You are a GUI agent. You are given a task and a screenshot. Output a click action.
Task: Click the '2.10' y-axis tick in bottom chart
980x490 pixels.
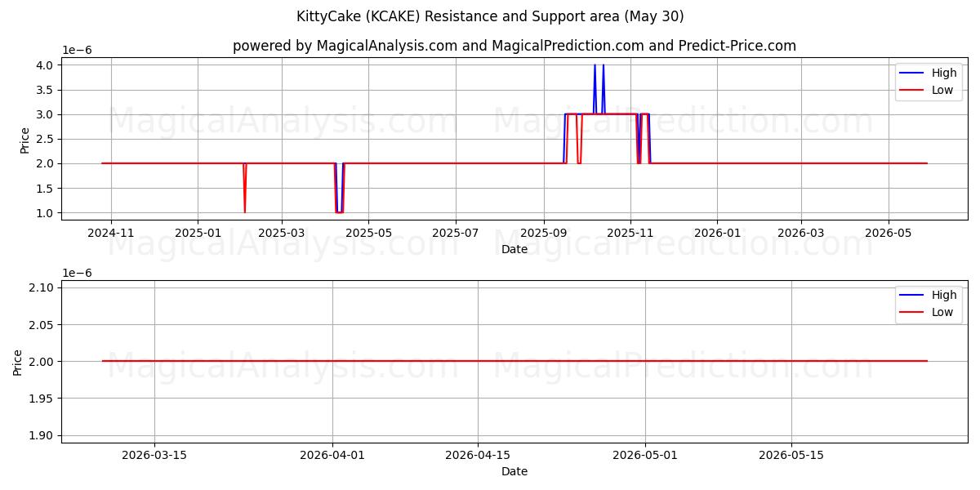coord(41,287)
